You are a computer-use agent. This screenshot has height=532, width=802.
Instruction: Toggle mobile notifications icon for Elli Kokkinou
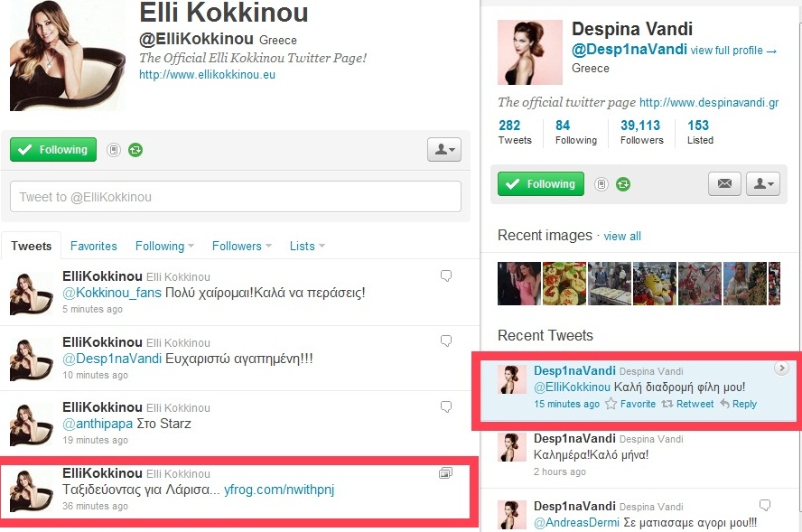114,150
